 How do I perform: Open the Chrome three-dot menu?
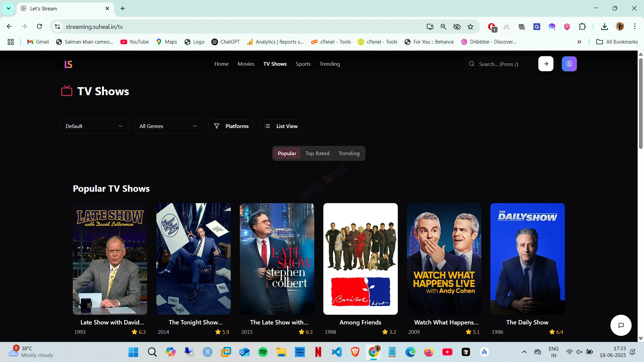pos(635,27)
